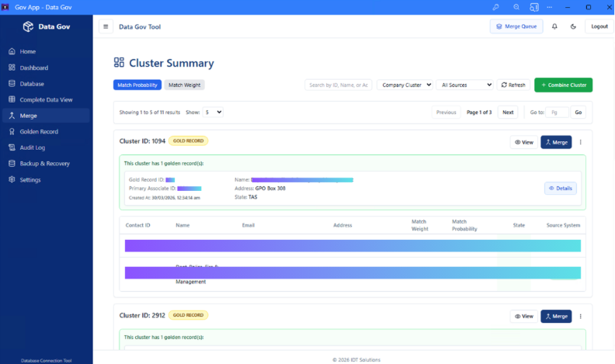Open Settings in sidebar
Image resolution: width=615 pixels, height=364 pixels.
[x=46, y=179]
